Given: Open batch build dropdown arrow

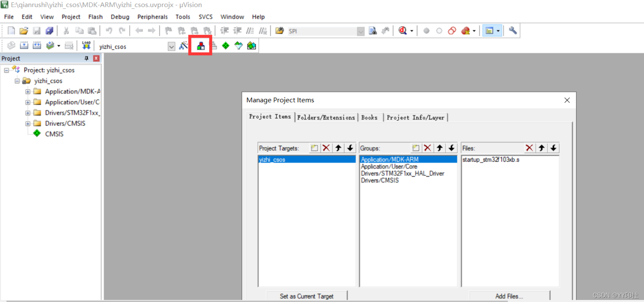Looking at the screenshot, I should tap(59, 46).
